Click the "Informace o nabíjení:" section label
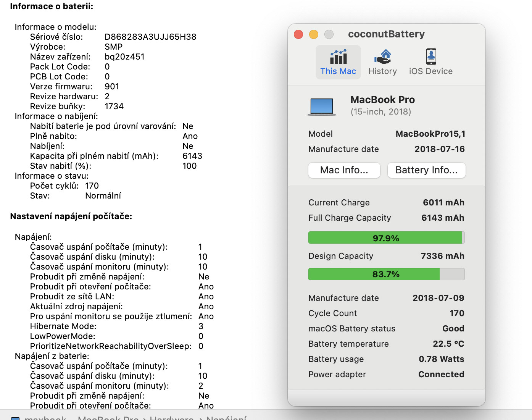This screenshot has width=532, height=420. coord(56,116)
